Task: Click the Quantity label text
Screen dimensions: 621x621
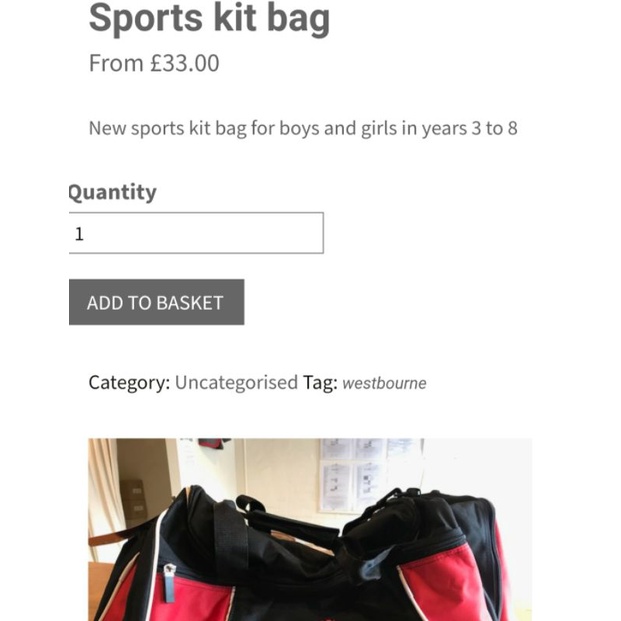Action: click(112, 192)
